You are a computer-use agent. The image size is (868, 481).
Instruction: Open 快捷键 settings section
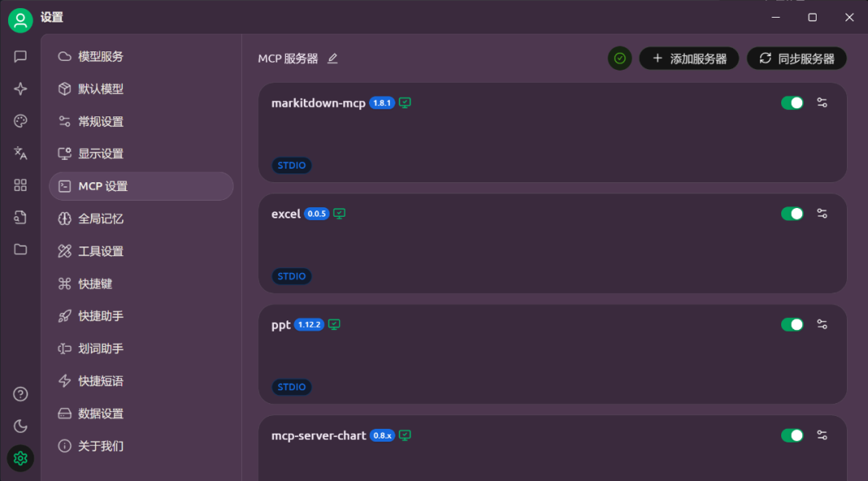click(141, 283)
